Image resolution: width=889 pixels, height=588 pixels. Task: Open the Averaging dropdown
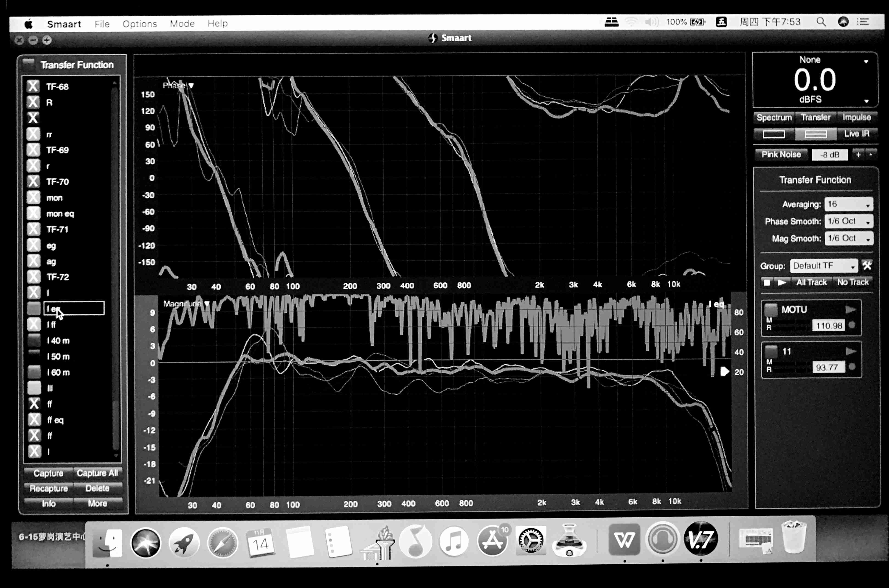[848, 204]
